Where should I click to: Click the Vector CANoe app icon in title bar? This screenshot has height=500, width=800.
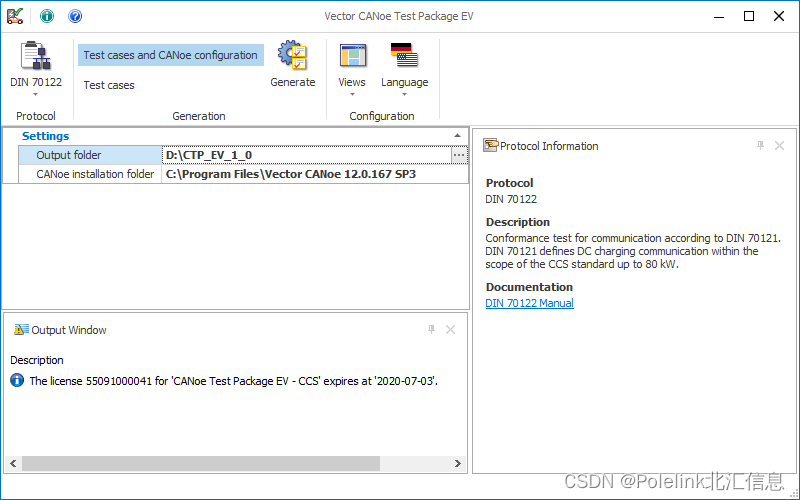coord(15,16)
